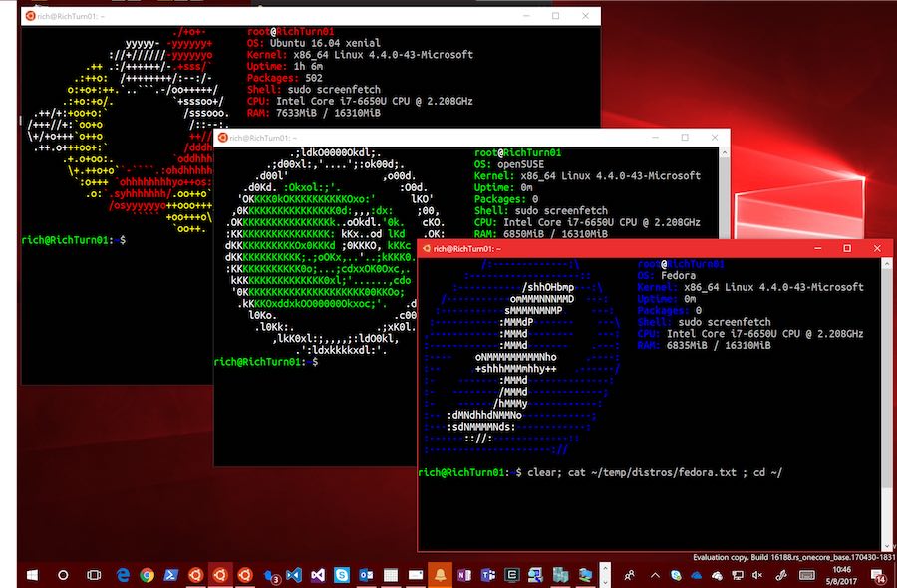This screenshot has width=897, height=588.
Task: Click the network icon in the system tray
Action: [x=738, y=575]
